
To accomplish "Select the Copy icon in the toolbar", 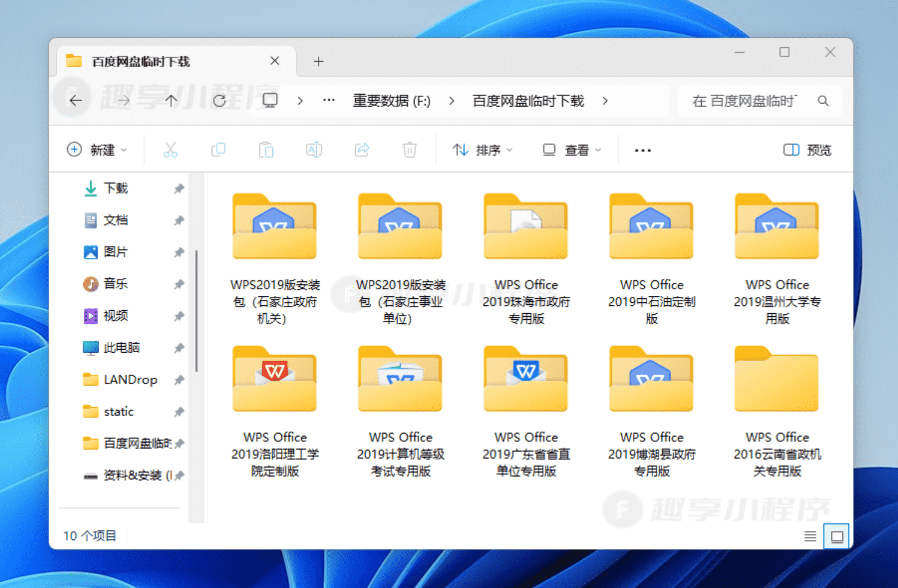I will [218, 150].
